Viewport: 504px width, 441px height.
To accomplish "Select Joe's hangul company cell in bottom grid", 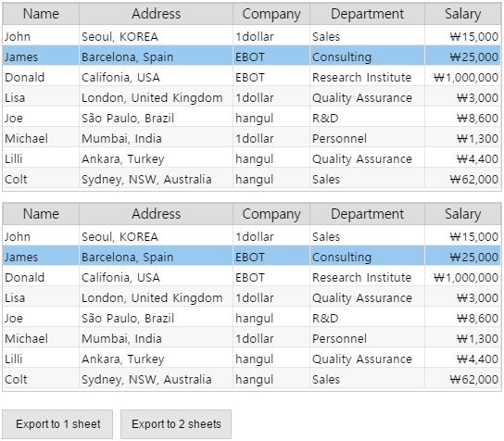I will (x=271, y=318).
